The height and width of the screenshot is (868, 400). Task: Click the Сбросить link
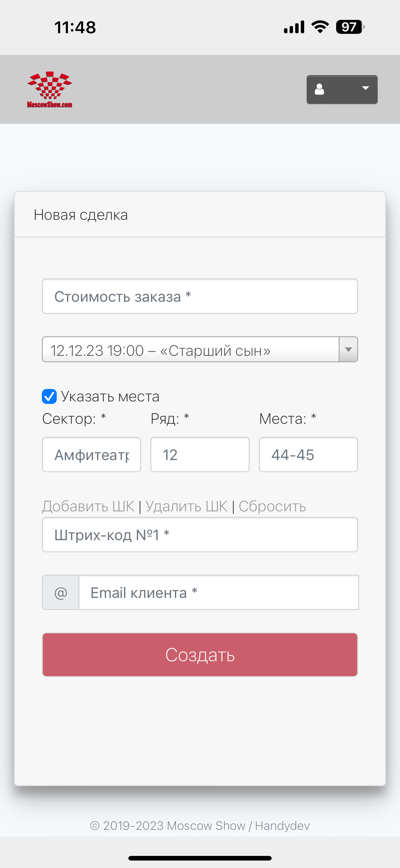pyautogui.click(x=272, y=506)
